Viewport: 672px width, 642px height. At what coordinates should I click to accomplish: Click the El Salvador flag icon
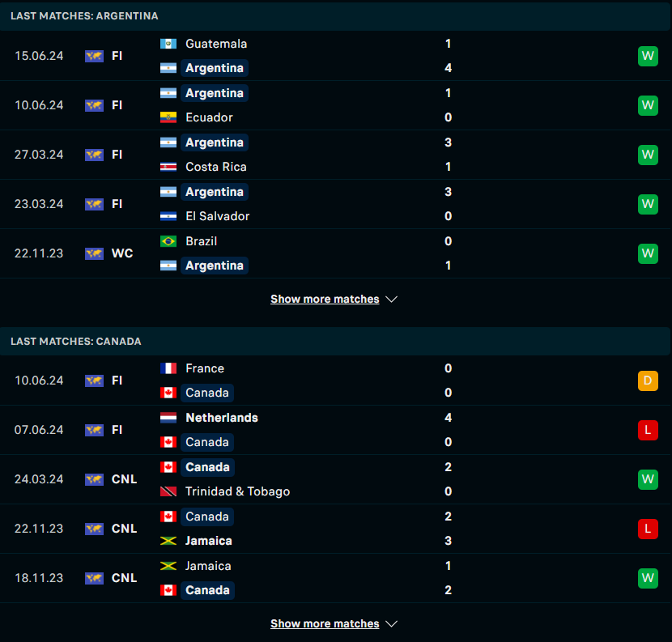168,216
